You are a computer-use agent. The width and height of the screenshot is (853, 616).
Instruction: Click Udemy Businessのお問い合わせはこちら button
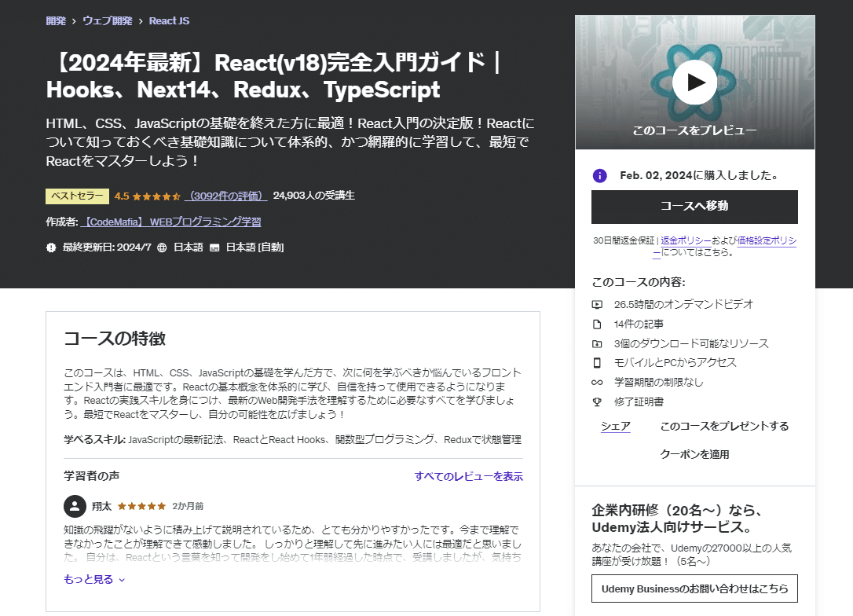(694, 588)
